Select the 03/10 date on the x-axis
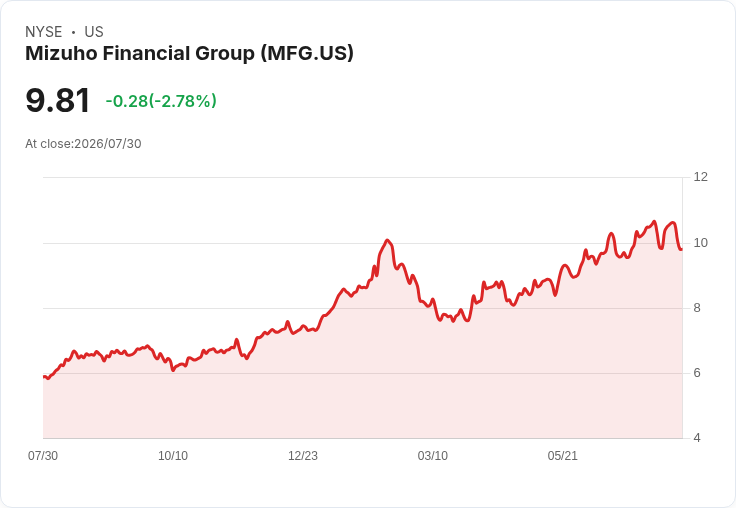Image resolution: width=736 pixels, height=508 pixels. (x=433, y=456)
